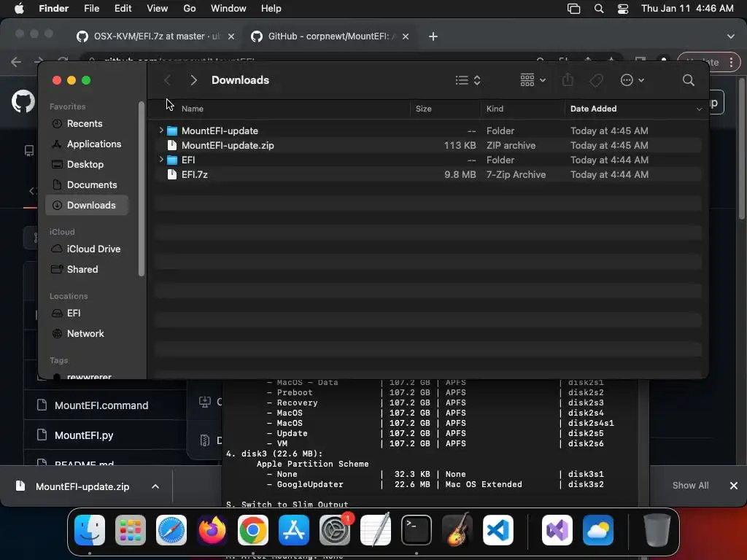Open Finder from the Dock
This screenshot has width=747, height=560.
90,530
